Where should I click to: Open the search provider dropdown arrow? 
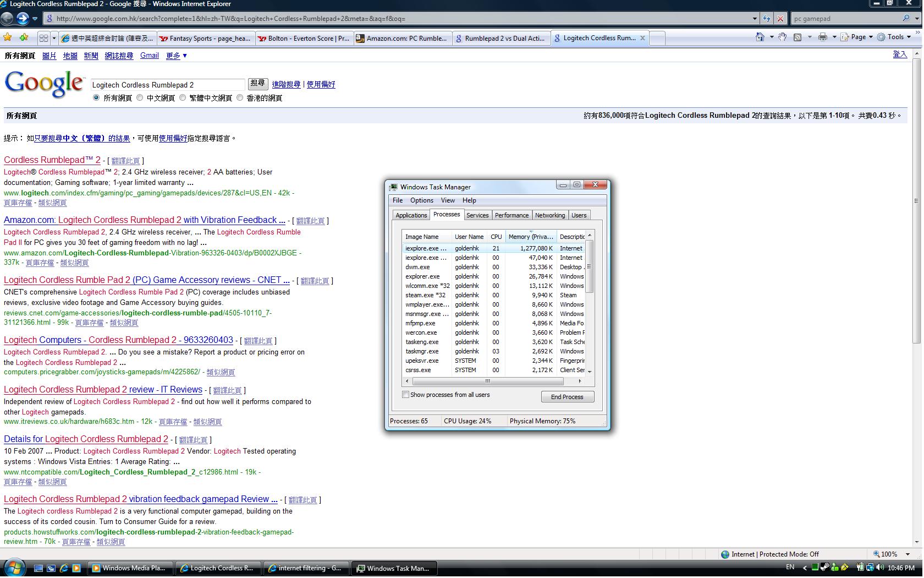(916, 18)
